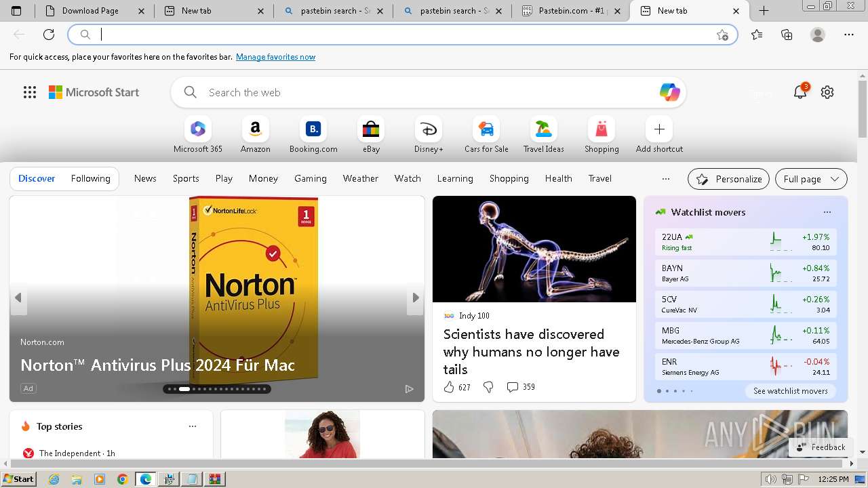This screenshot has width=868, height=488.
Task: Open the notifications bell
Action: (x=801, y=92)
